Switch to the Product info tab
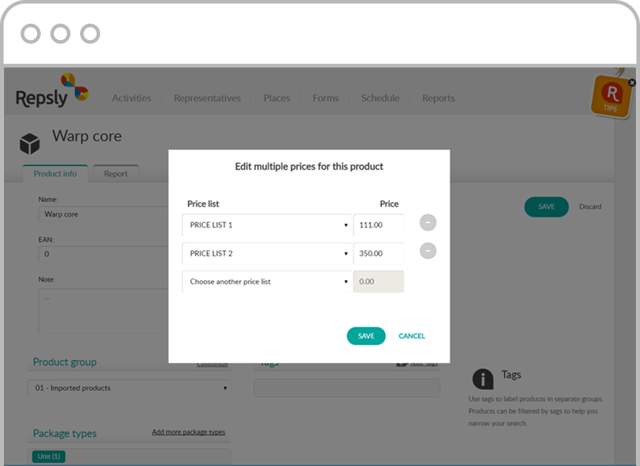The image size is (640, 466). coord(55,173)
